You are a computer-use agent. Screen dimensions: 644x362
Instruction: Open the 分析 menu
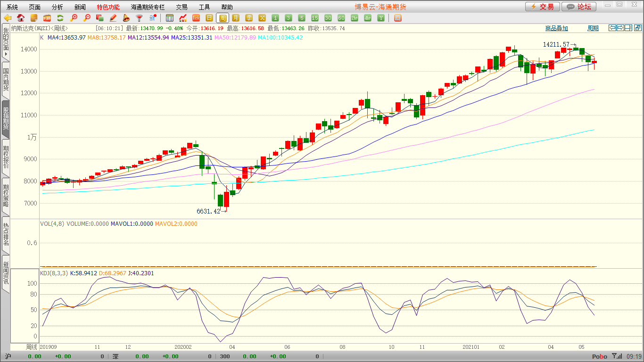tap(58, 7)
